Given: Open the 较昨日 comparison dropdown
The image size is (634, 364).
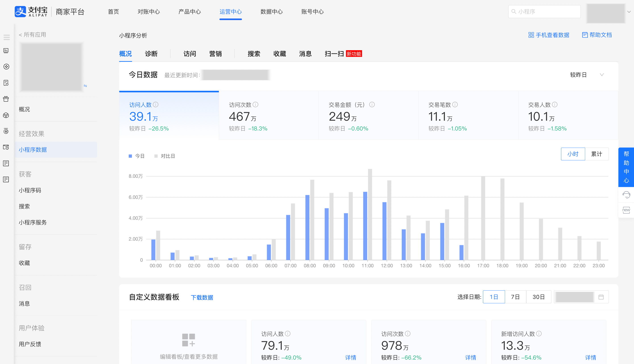Looking at the screenshot, I should click(587, 75).
